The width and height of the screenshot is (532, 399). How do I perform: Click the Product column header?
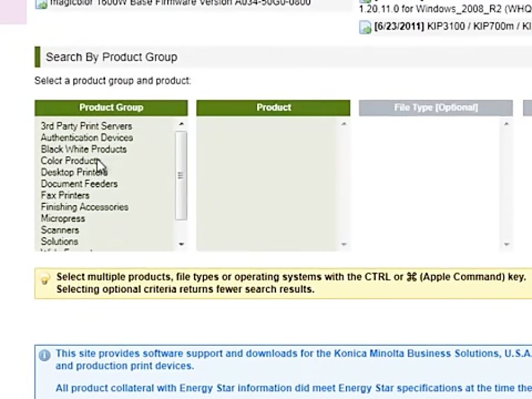(x=273, y=108)
